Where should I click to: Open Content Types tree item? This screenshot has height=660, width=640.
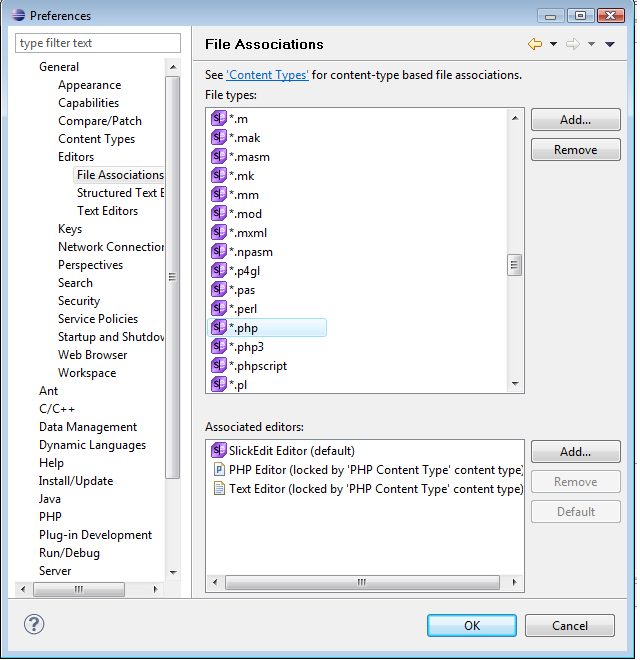(96, 139)
